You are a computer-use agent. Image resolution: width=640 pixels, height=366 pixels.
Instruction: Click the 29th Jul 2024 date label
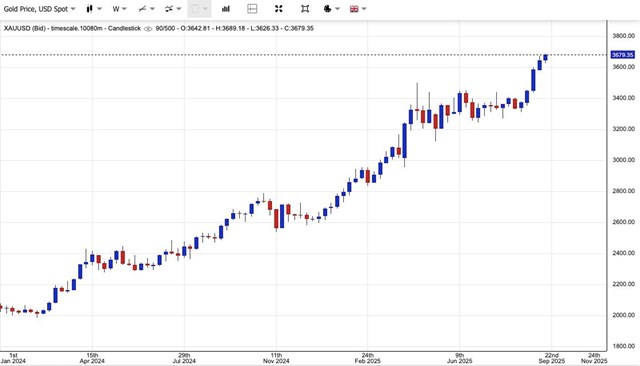(x=184, y=358)
